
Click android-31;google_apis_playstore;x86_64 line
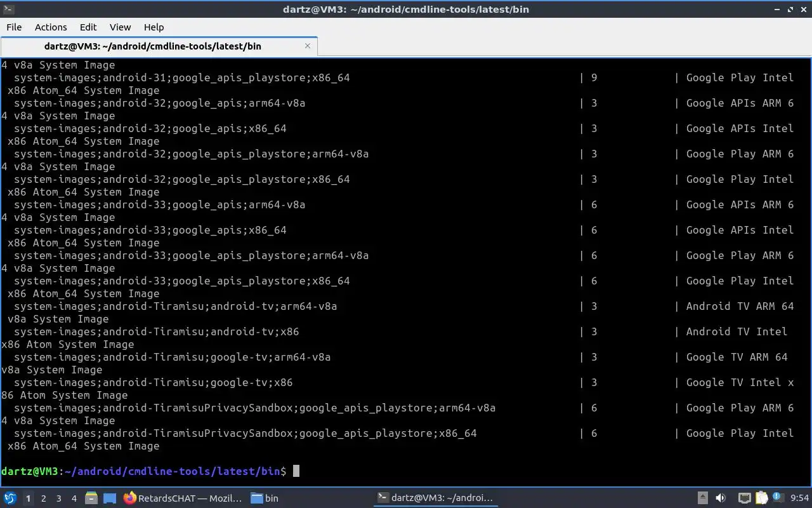click(x=181, y=77)
